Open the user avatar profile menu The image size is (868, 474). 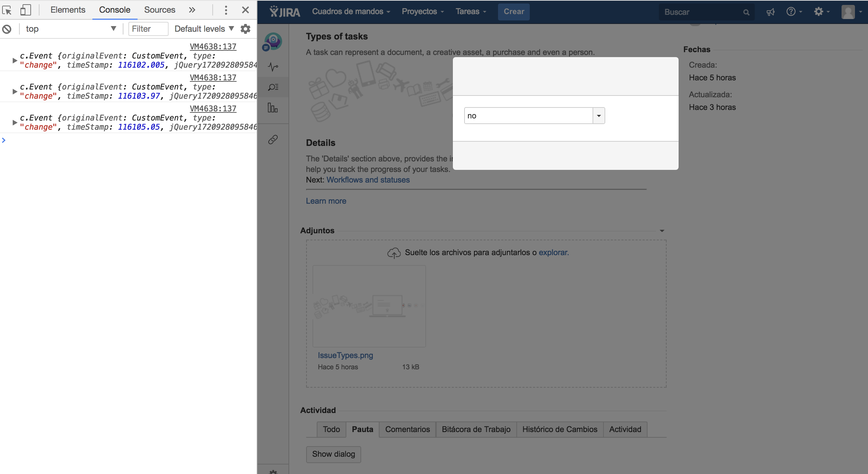click(851, 12)
